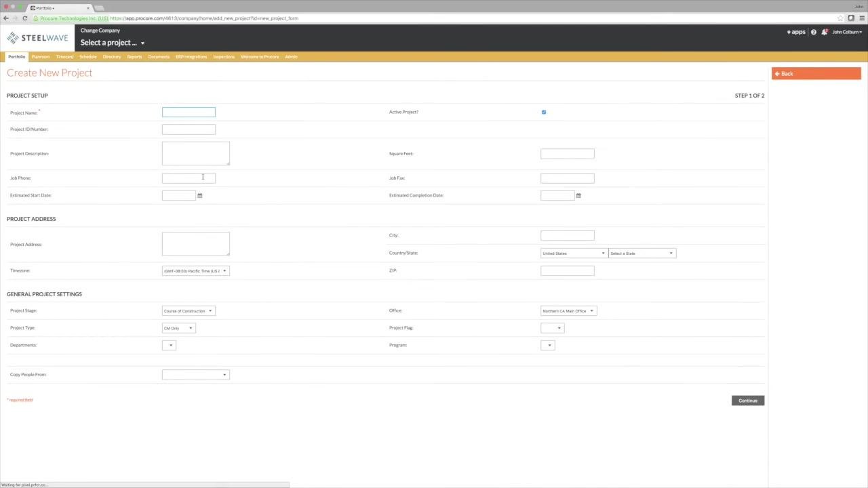The width and height of the screenshot is (868, 488).
Task: Open the apps menu in header
Action: (x=796, y=32)
